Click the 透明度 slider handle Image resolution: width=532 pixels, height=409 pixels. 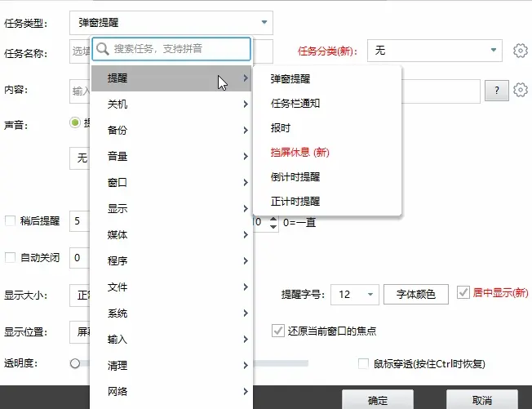75,363
